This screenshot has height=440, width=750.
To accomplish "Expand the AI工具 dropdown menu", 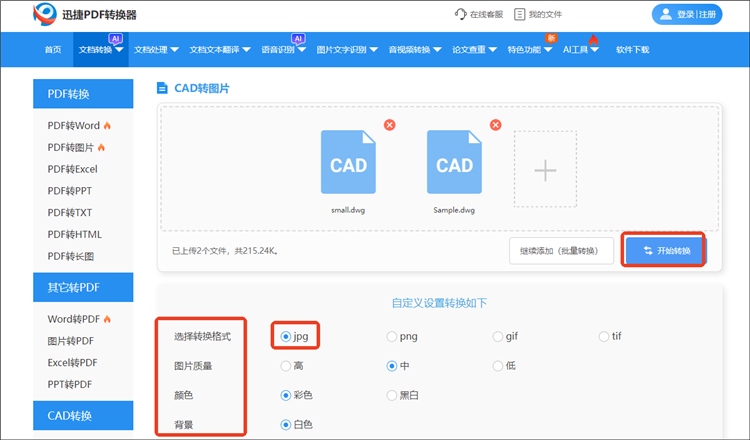I will 581,49.
